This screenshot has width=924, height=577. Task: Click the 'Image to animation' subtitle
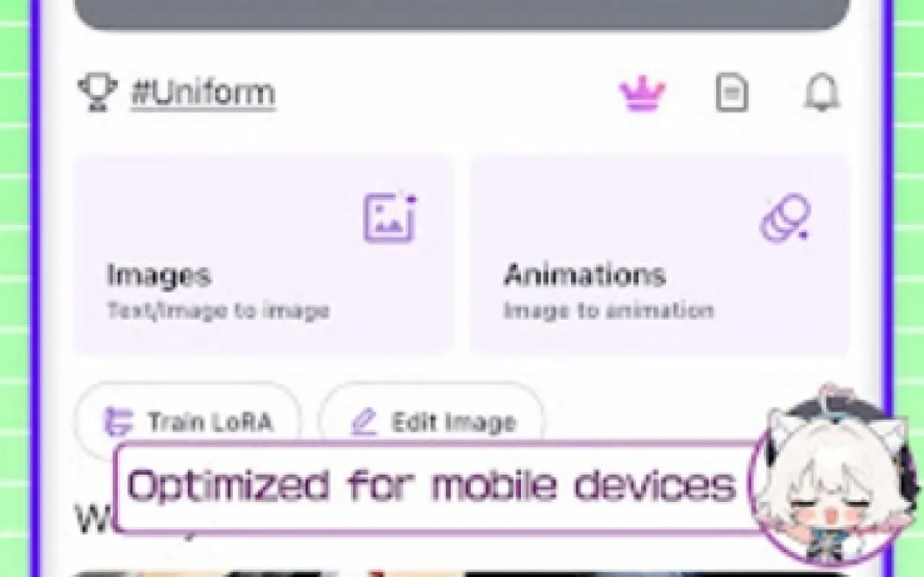(608, 311)
